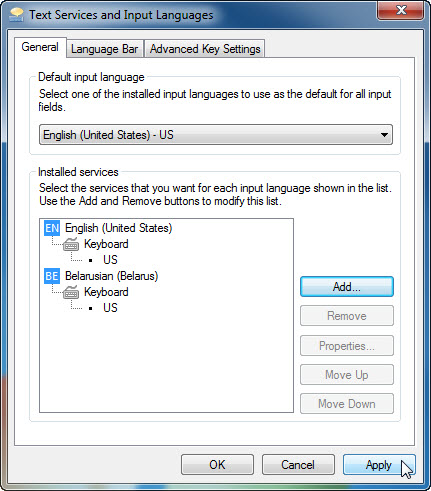431x491 pixels.
Task: Click the EN language badge icon
Action: [52, 228]
